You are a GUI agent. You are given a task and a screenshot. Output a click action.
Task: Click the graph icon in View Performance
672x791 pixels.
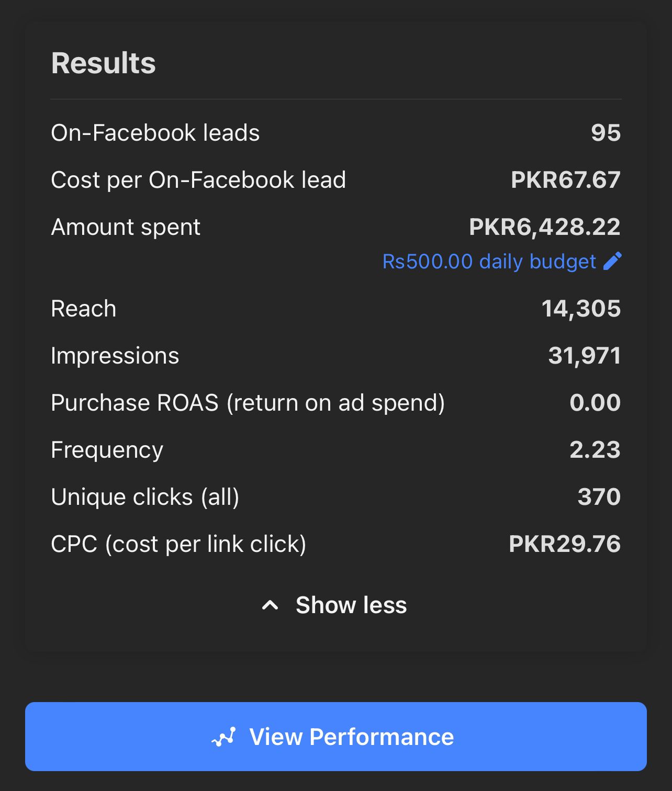click(224, 737)
